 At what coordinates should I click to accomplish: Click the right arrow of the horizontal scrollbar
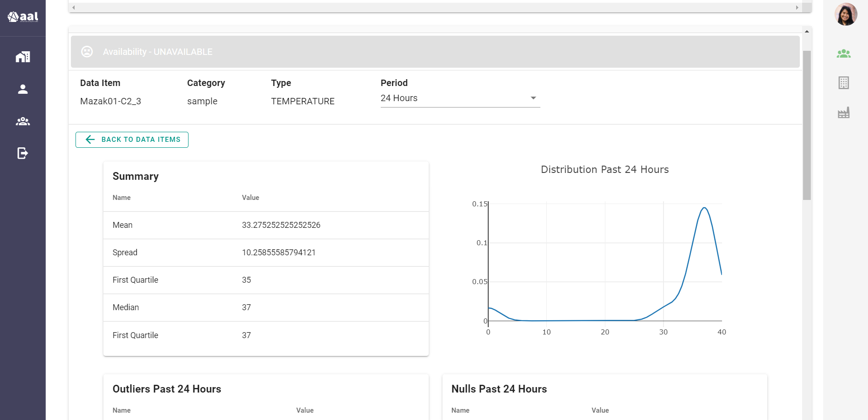click(797, 7)
